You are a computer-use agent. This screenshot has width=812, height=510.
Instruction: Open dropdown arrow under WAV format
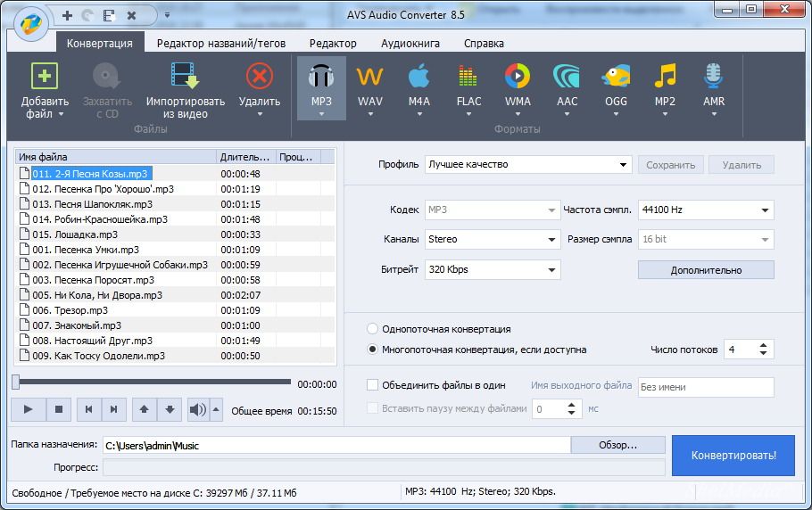tap(370, 114)
